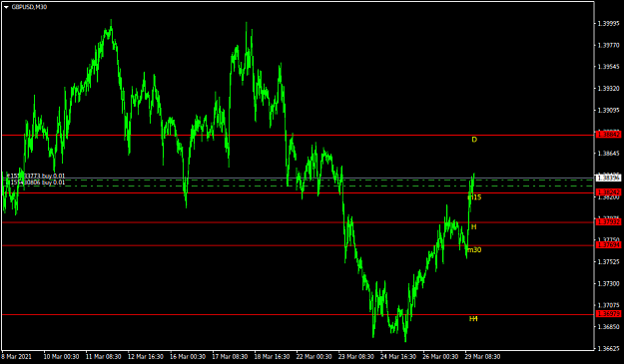Viewport: 624px width, 364px height.
Task: Click the 1.39770 value on price scale
Action: click(x=608, y=45)
